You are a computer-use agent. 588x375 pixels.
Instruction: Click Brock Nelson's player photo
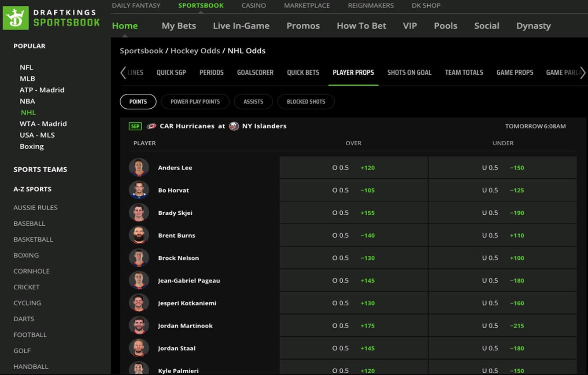(139, 258)
